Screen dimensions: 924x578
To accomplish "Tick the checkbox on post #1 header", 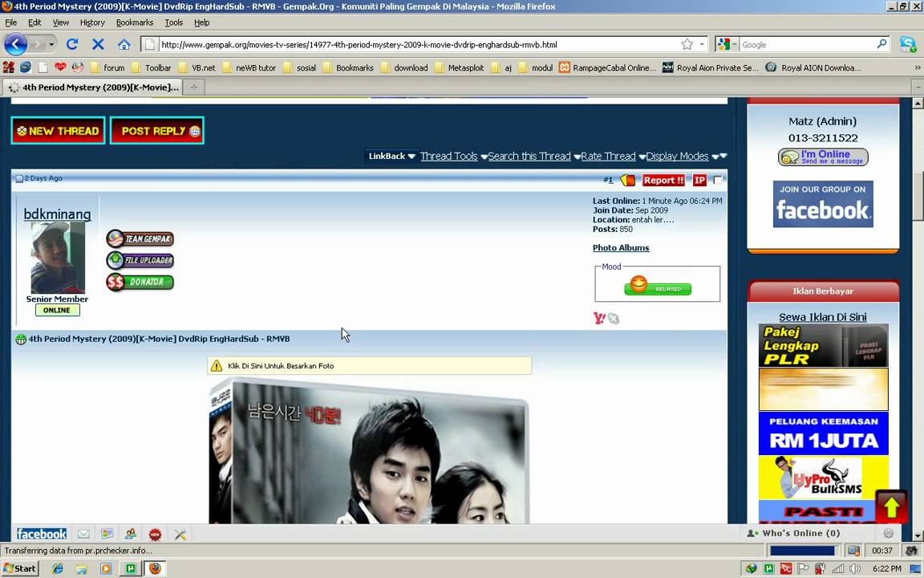I will (x=718, y=180).
